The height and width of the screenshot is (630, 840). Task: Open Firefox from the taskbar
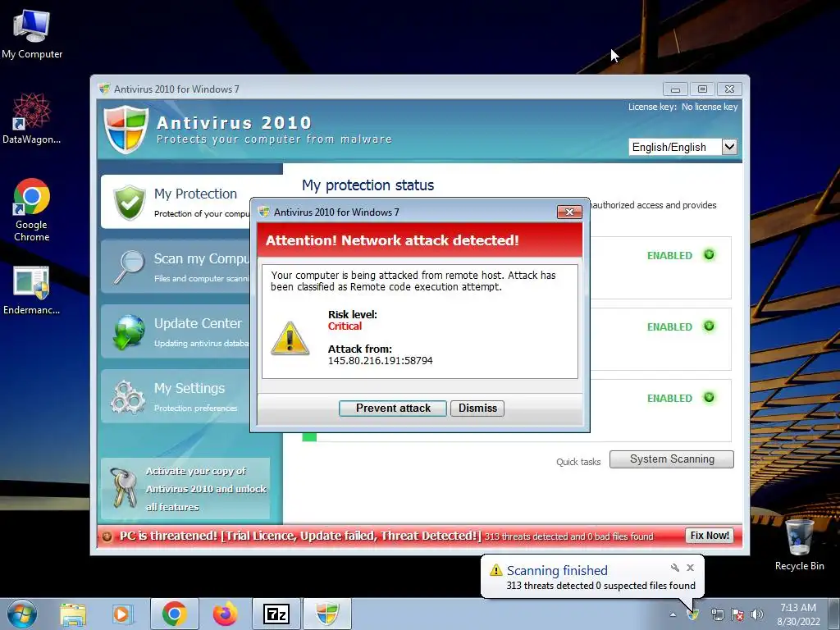[225, 614]
